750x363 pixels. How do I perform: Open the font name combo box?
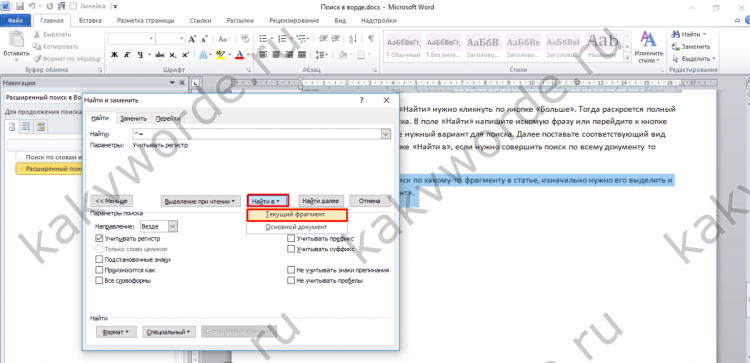132,39
